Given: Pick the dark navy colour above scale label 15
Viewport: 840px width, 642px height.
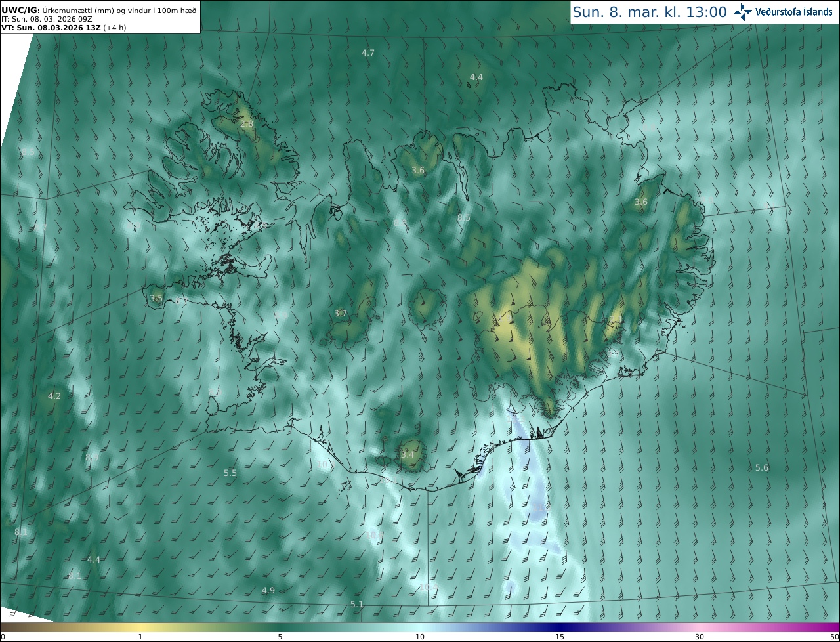Looking at the screenshot, I should point(560,627).
